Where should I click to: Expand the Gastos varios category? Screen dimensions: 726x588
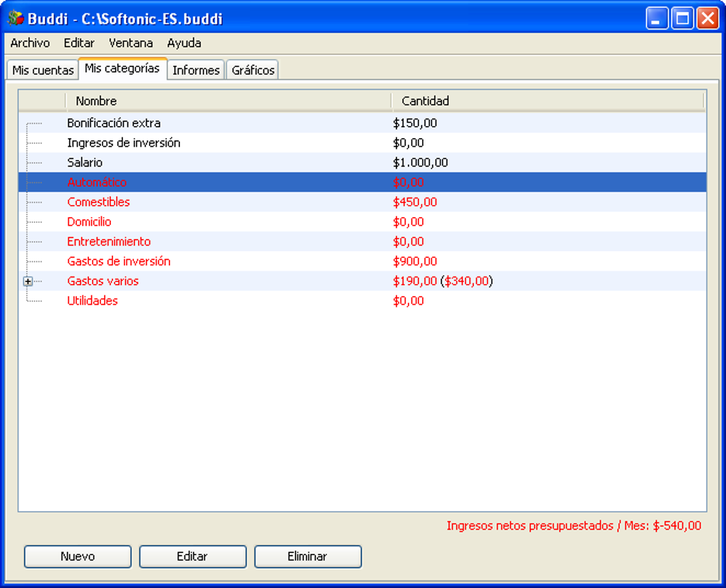click(28, 281)
